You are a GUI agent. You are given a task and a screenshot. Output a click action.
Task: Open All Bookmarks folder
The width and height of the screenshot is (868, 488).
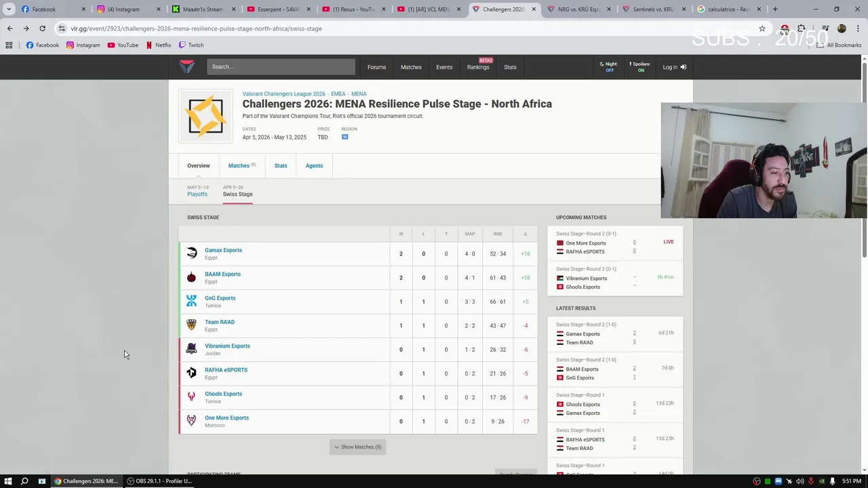[x=840, y=45]
